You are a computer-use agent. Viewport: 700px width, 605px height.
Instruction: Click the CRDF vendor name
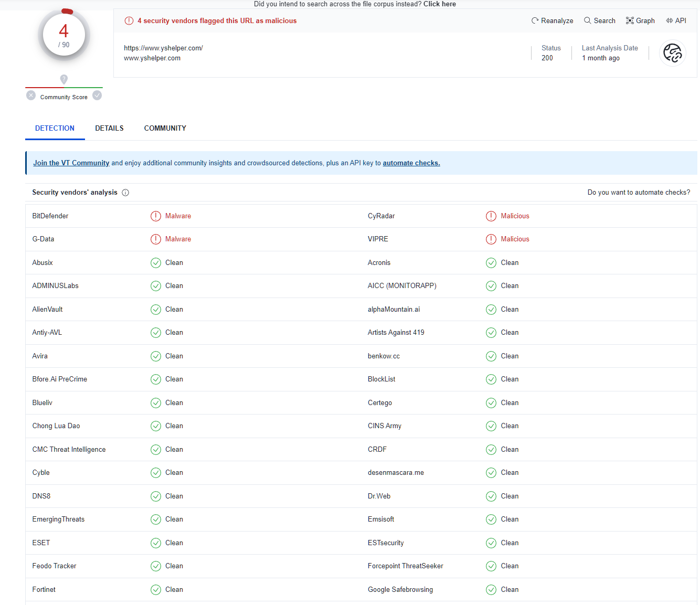(377, 450)
